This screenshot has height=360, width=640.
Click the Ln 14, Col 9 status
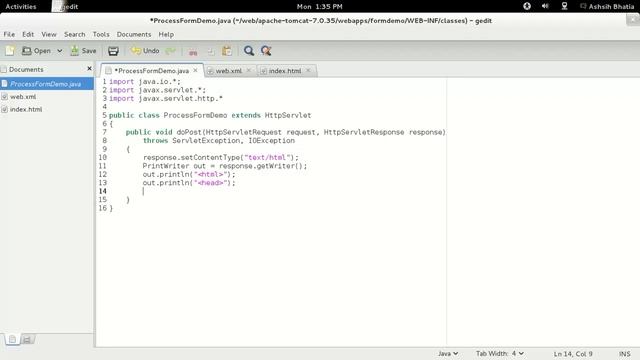point(573,354)
